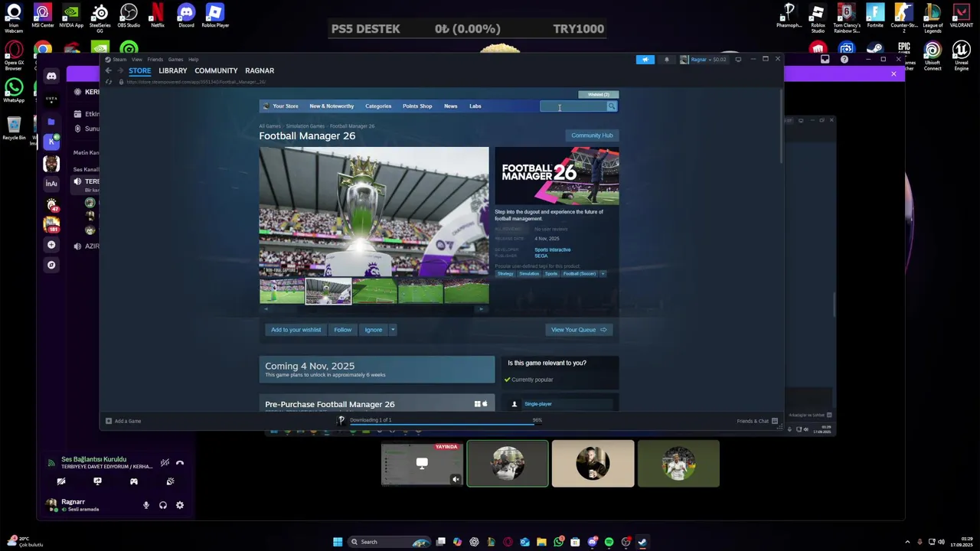Viewport: 980px width, 551px height.
Task: Open the SEGA publisher link
Action: coord(541,256)
